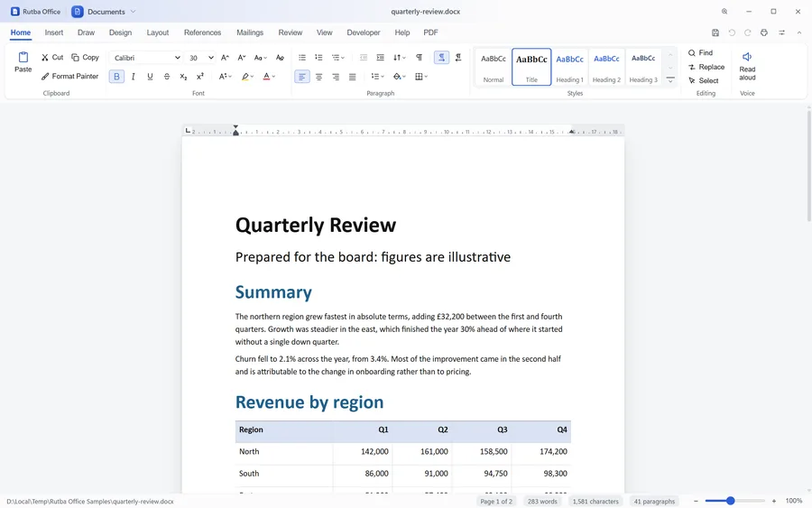Toggle subscript formatting
The width and height of the screenshot is (812, 508).
click(x=183, y=77)
